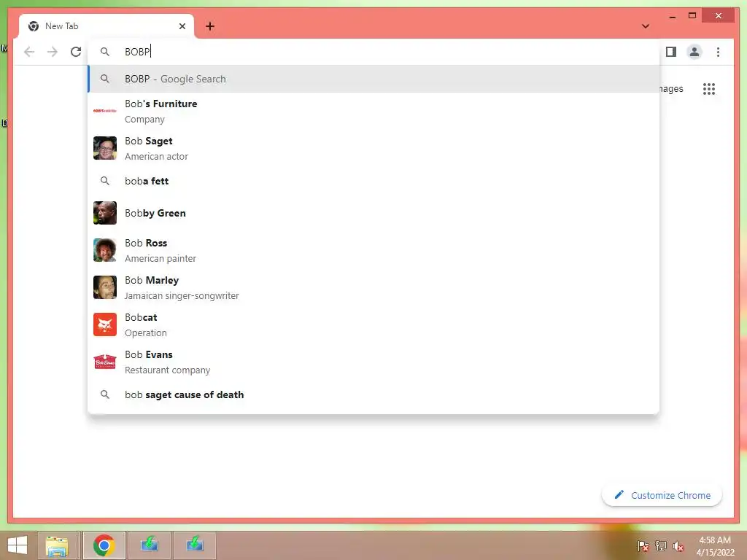The height and width of the screenshot is (560, 747).
Task: Click the Bob Saget thumbnail photo
Action: coord(105,148)
